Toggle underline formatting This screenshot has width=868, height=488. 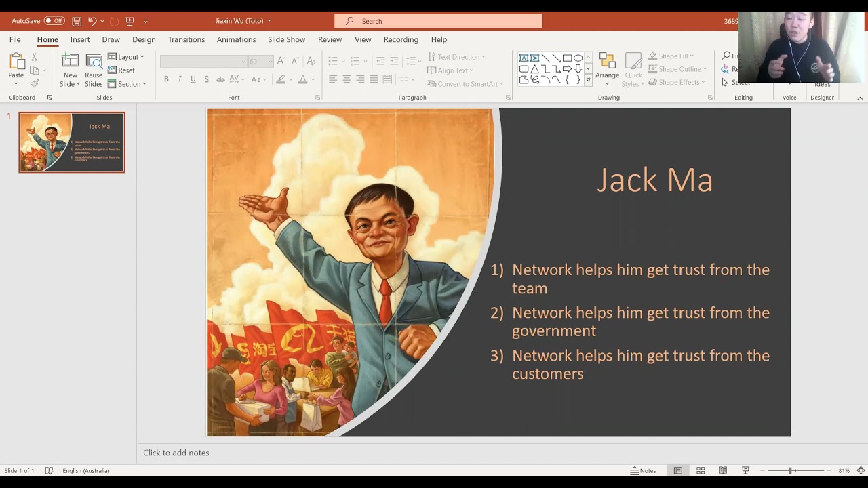click(193, 79)
